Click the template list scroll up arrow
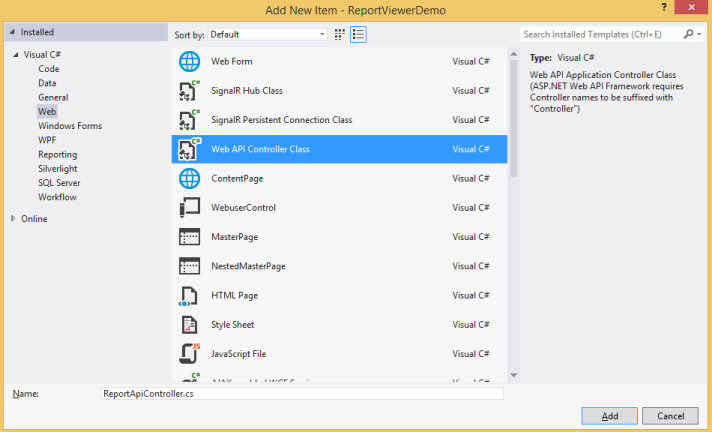712x432 pixels. pos(514,54)
